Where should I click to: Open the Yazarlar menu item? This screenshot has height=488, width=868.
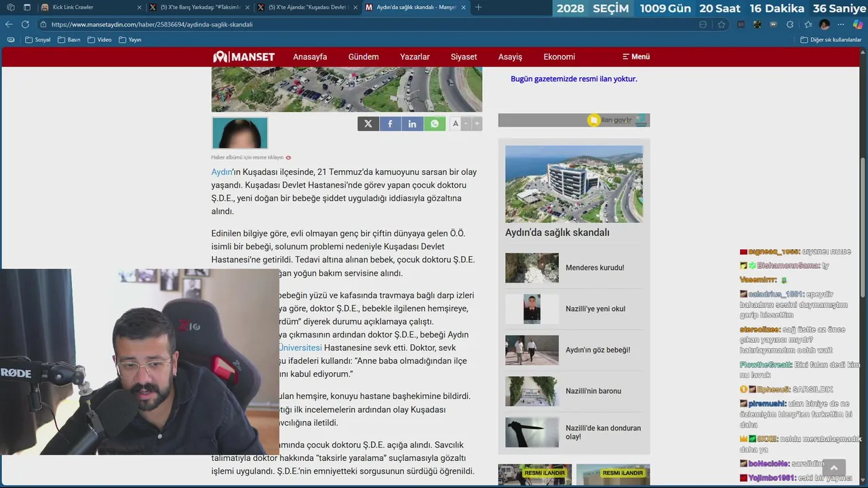pyautogui.click(x=415, y=57)
